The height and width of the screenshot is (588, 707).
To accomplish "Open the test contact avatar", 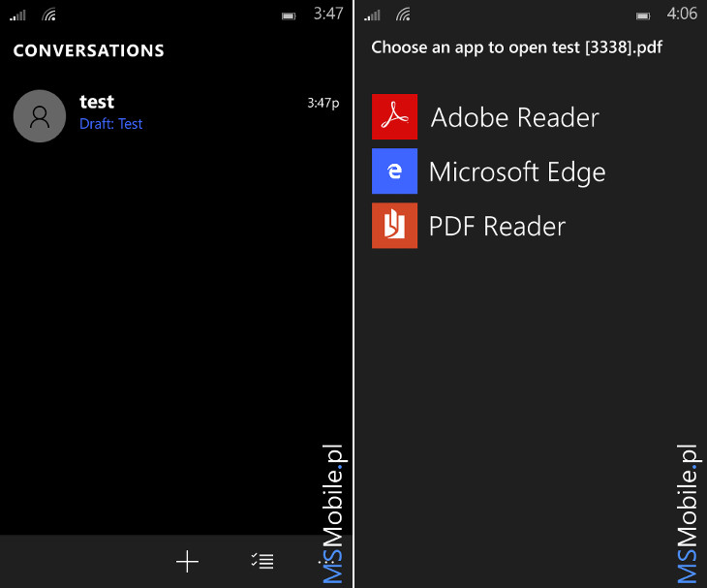I will (x=40, y=116).
